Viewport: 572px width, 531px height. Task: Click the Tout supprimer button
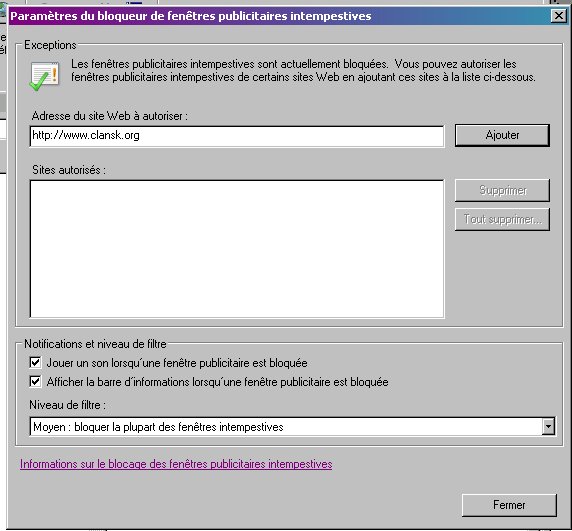(502, 219)
